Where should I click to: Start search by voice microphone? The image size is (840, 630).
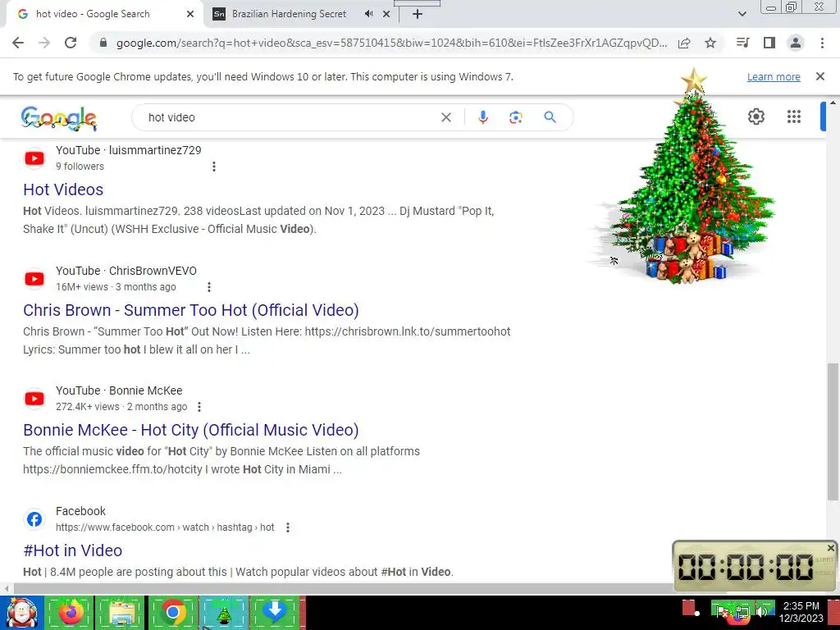point(482,117)
